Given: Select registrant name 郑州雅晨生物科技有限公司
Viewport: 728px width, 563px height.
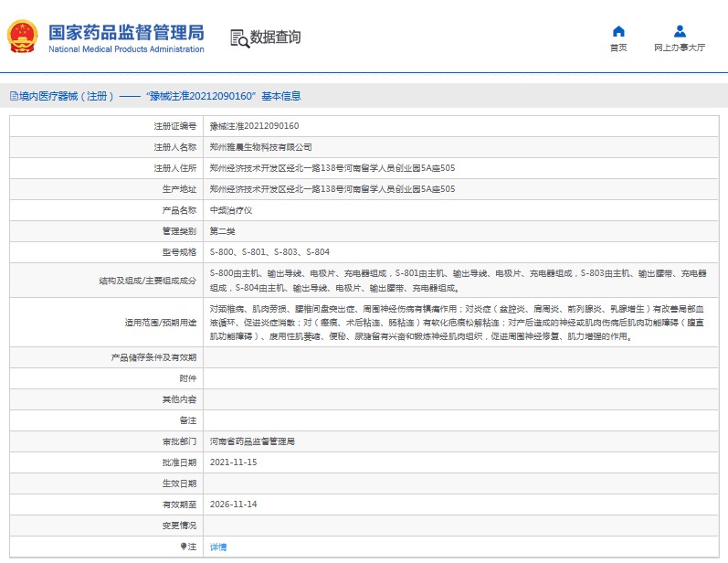Looking at the screenshot, I should (260, 147).
